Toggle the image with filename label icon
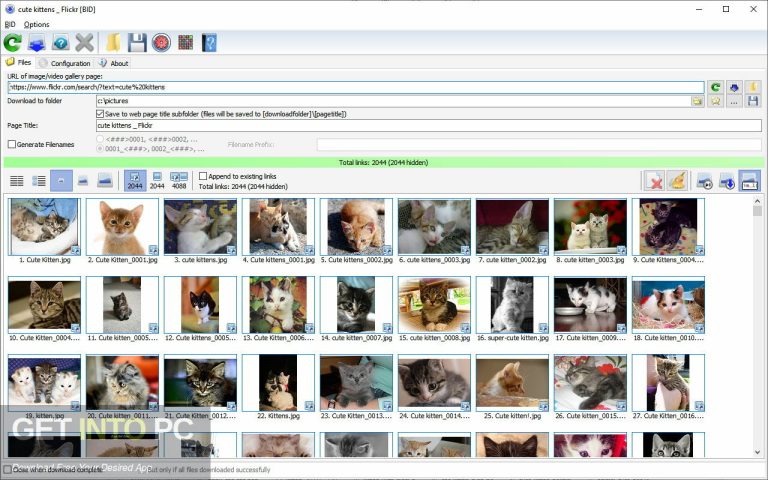This screenshot has height=480, width=768. pyautogui.click(x=749, y=181)
